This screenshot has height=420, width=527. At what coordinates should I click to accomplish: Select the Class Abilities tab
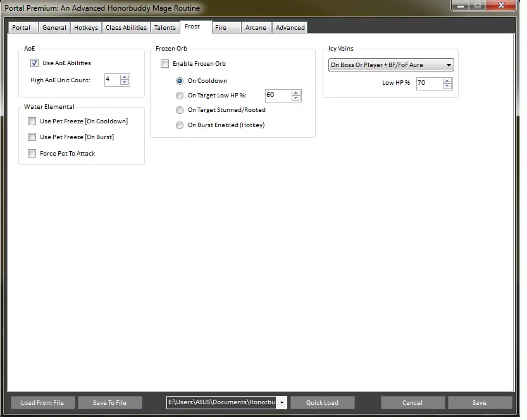(126, 28)
